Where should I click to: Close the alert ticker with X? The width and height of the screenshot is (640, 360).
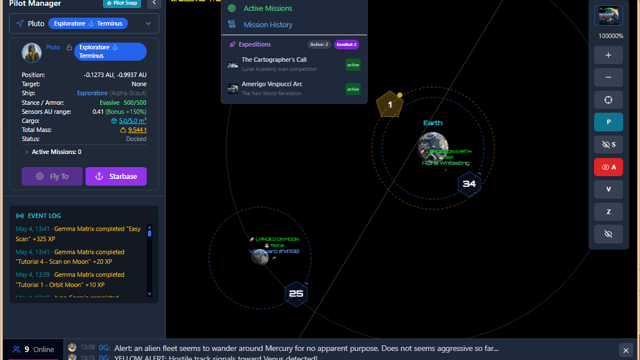(626, 350)
